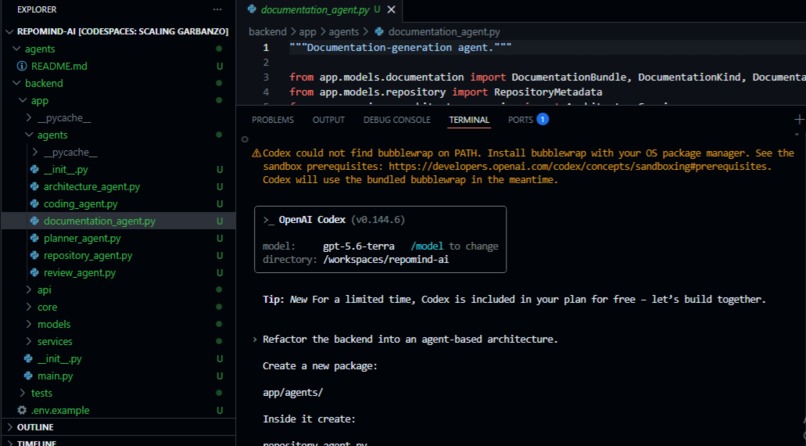Click Python icon beside planner_agent.py
Screen dimensions: 806x446
[34, 238]
